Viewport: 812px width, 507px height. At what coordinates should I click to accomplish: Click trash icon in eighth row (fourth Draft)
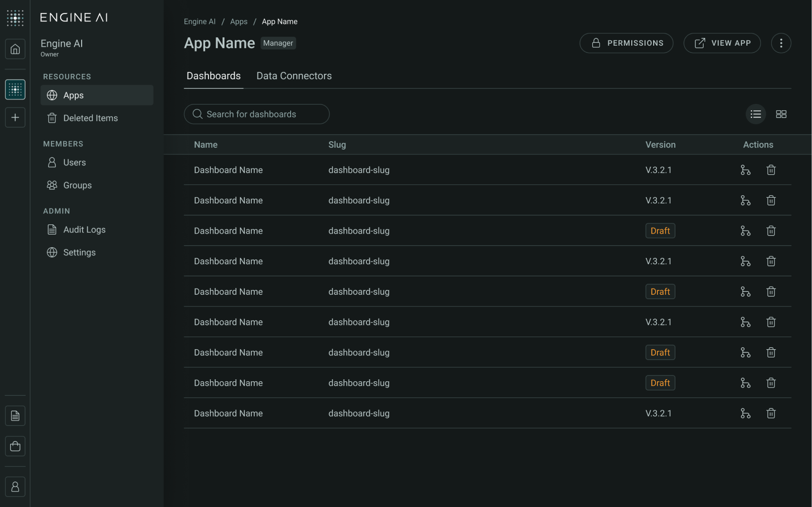point(771,383)
